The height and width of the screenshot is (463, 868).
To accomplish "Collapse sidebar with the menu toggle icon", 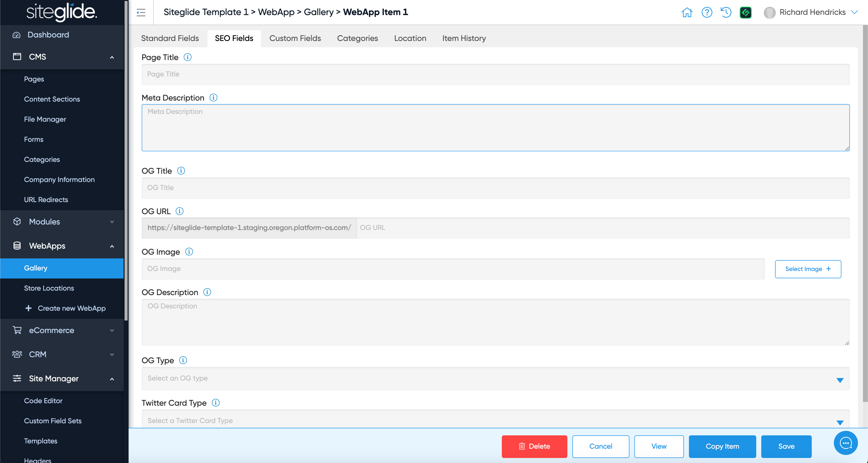I will (141, 13).
